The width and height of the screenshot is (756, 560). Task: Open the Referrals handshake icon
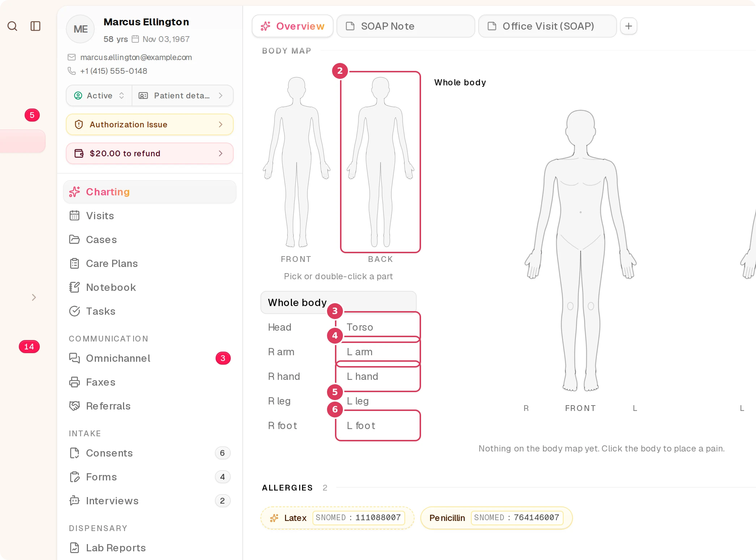point(75,406)
